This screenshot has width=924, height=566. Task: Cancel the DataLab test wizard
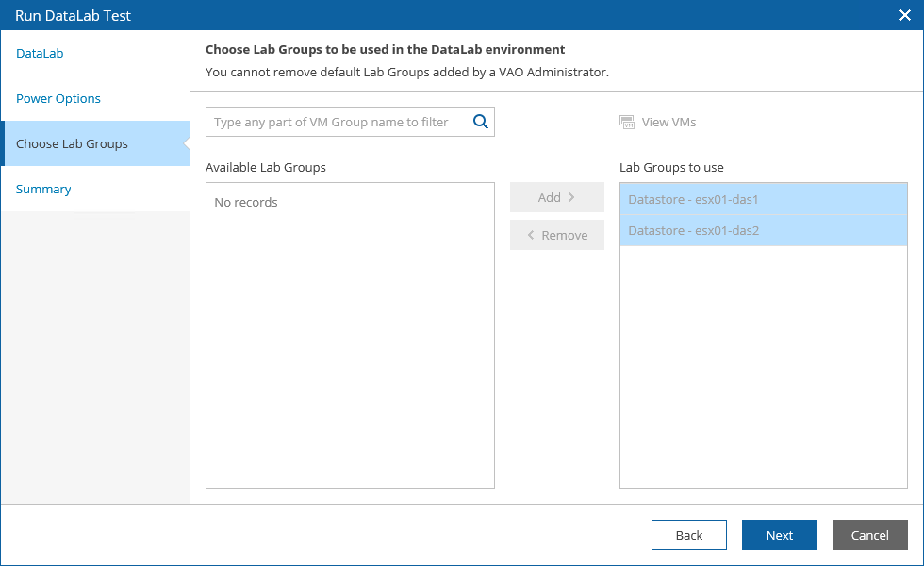point(870,535)
